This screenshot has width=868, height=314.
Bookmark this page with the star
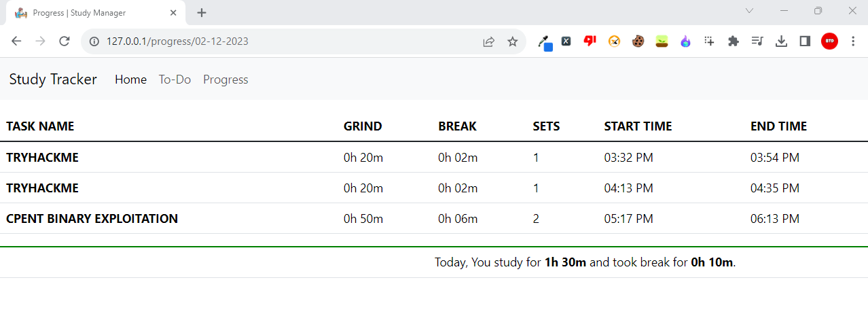[x=513, y=41]
